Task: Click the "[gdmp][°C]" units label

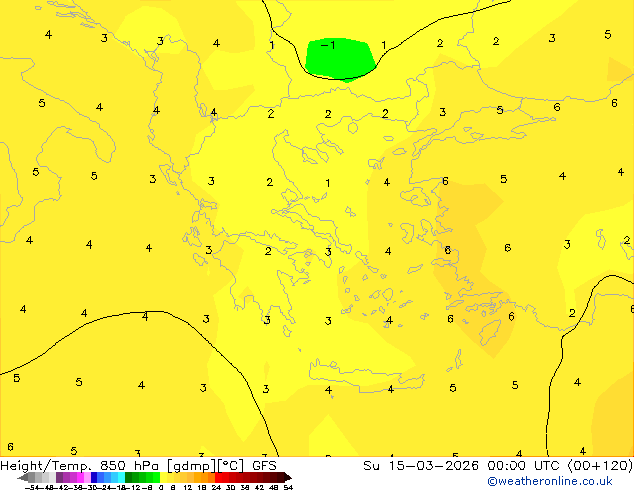Action: click(x=205, y=466)
